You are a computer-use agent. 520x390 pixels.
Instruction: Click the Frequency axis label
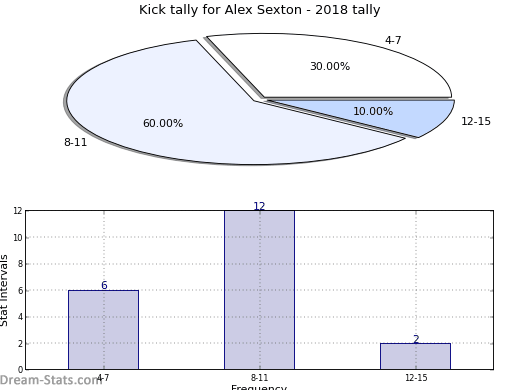pos(259,387)
